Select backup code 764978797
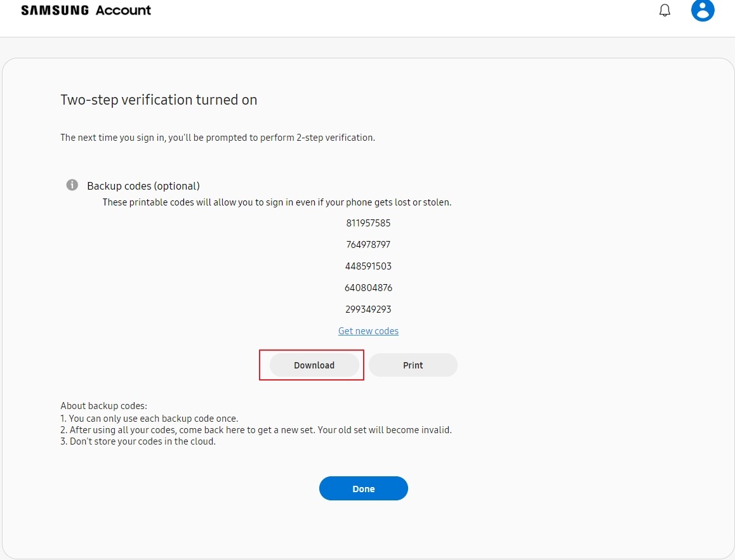Viewport: 735px width, 560px height. click(x=368, y=244)
